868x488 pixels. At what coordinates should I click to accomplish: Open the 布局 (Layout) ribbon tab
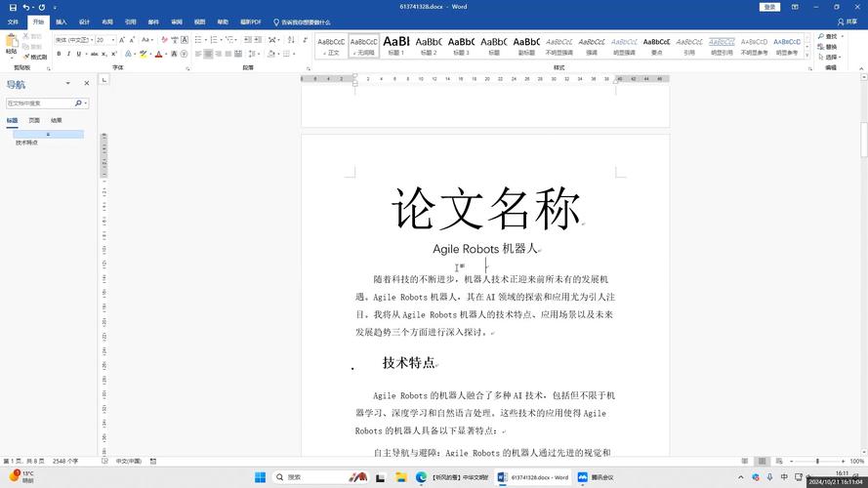tap(107, 22)
